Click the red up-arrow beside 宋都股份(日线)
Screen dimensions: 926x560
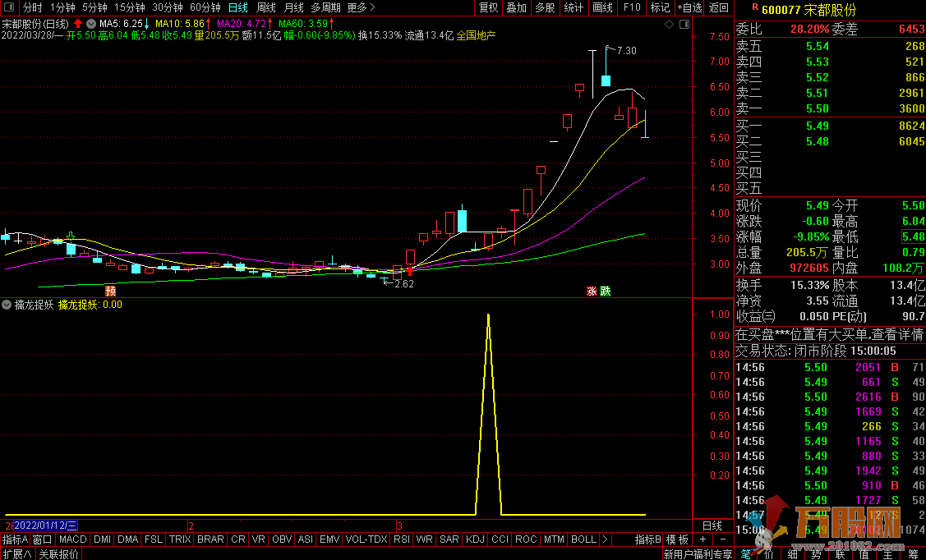78,24
